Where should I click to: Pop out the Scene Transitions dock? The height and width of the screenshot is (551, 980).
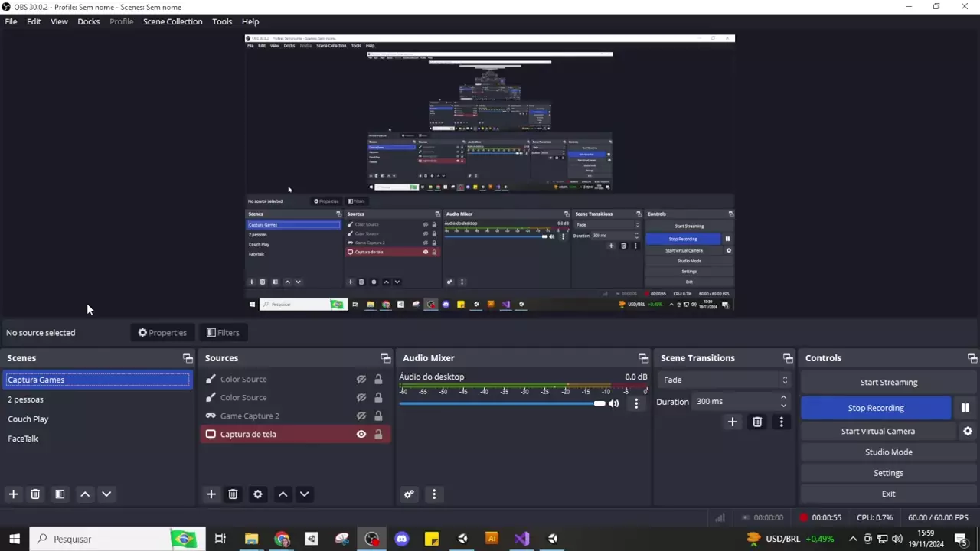tap(788, 358)
